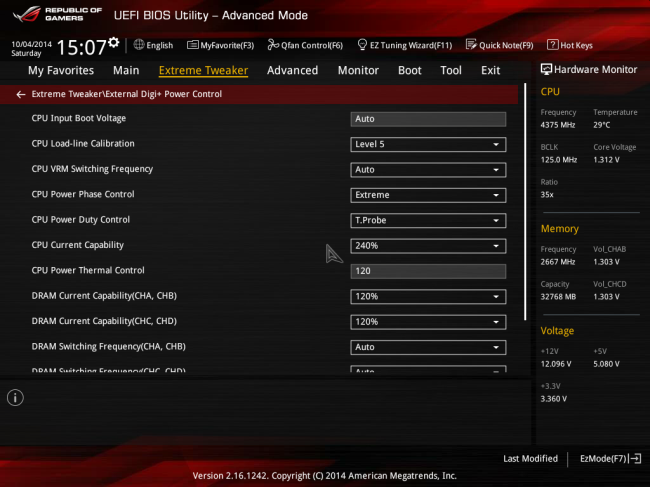The image size is (650, 487).
Task: Open CPU Load-line Calibration dropdown
Action: click(x=428, y=144)
